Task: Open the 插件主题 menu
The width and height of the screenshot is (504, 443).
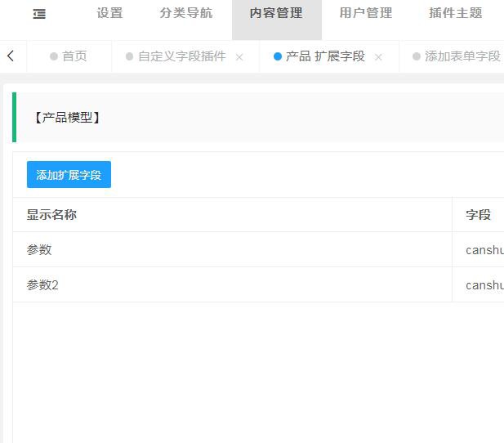Action: click(455, 13)
